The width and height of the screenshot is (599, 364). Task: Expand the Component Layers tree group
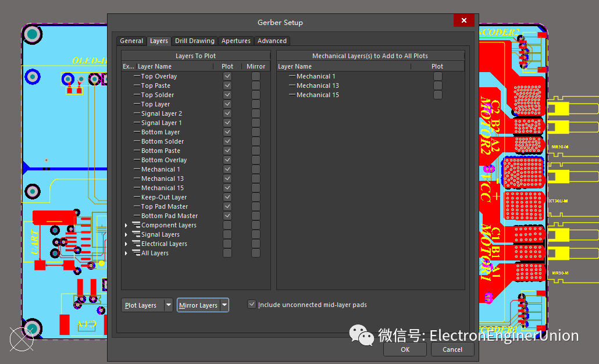[126, 225]
